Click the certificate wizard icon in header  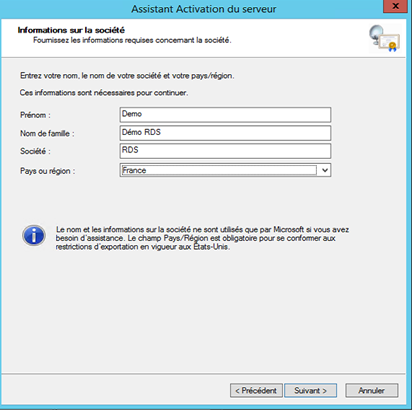pos(384,38)
